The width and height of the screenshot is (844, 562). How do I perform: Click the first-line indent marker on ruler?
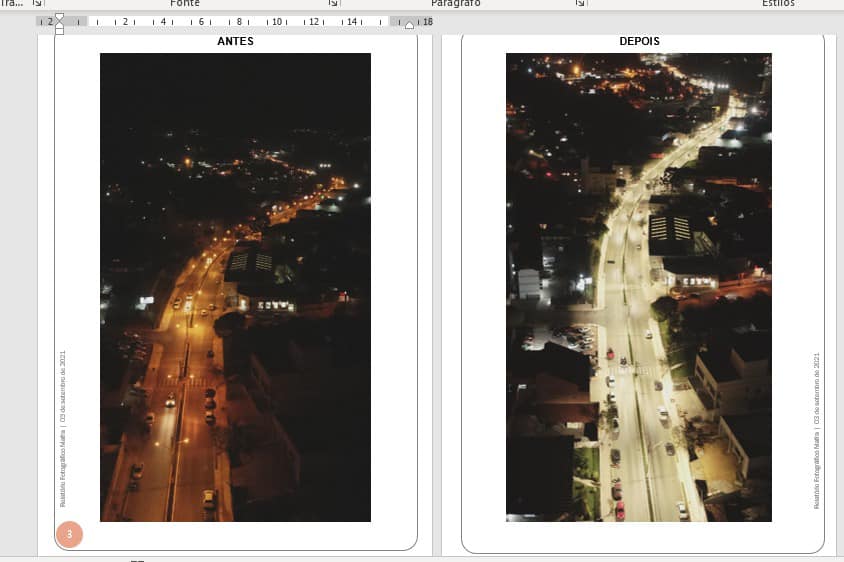(x=59, y=16)
